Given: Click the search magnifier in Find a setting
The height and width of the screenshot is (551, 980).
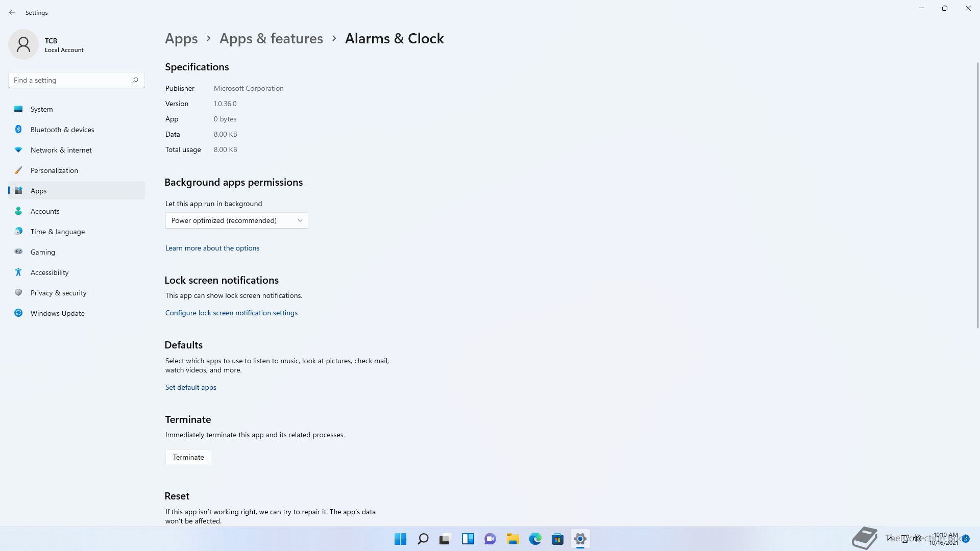Looking at the screenshot, I should (135, 80).
